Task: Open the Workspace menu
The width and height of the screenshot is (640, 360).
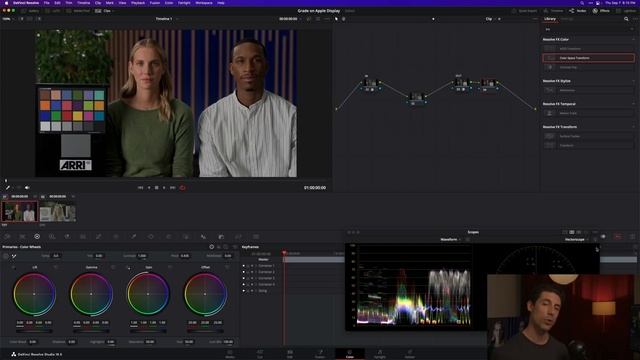Action: pos(204,3)
